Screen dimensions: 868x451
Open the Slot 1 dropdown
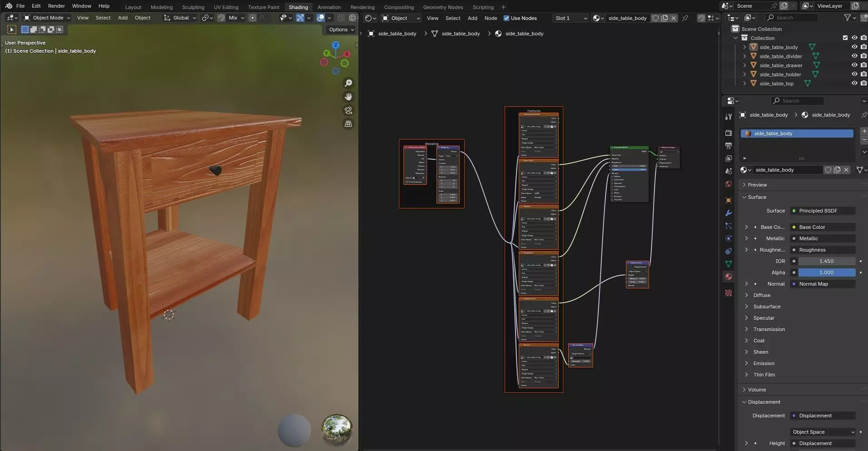point(570,18)
